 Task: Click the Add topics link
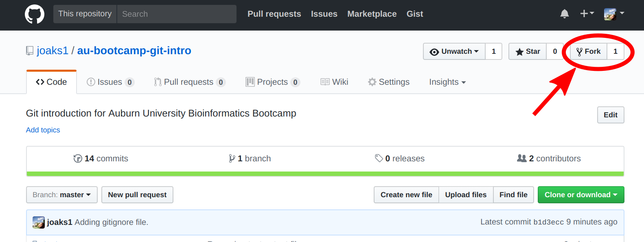pos(43,130)
